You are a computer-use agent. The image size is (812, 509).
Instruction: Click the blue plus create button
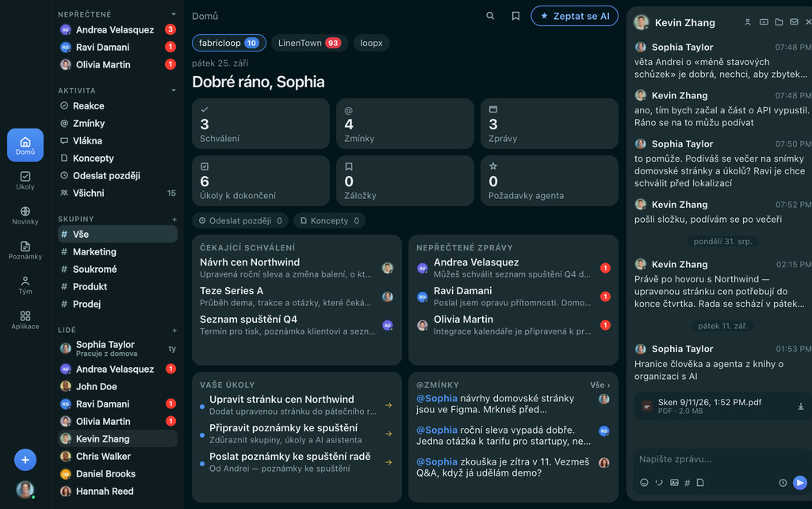pyautogui.click(x=25, y=460)
